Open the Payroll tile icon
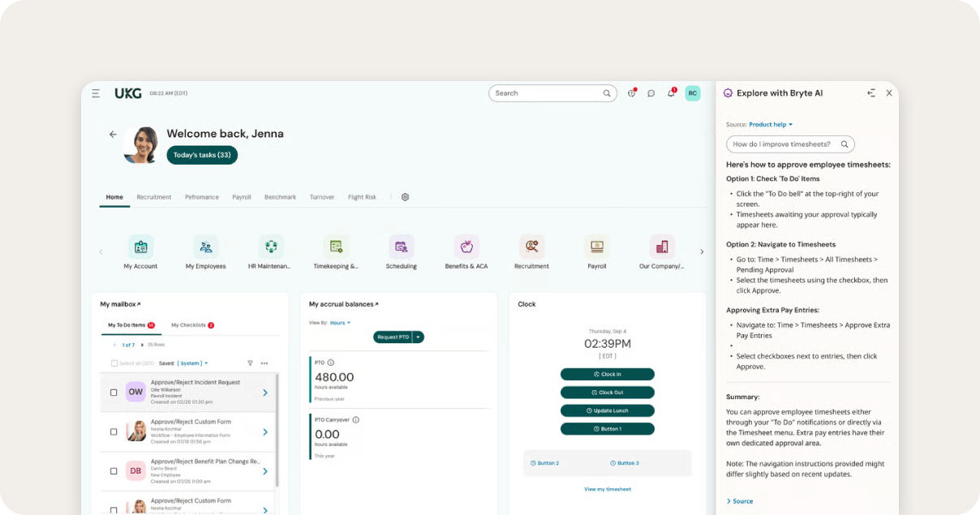The height and width of the screenshot is (515, 980). coord(597,247)
